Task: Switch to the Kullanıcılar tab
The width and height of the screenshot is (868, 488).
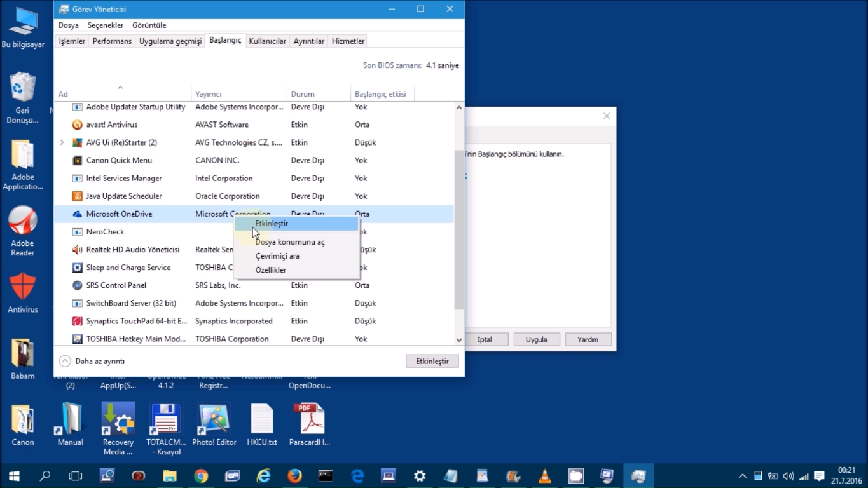Action: click(267, 41)
